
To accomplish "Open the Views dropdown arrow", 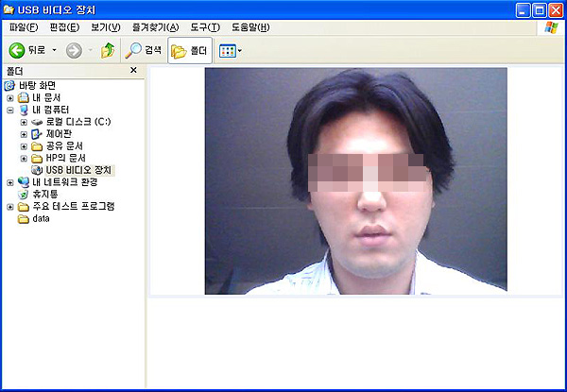I will click(x=240, y=51).
